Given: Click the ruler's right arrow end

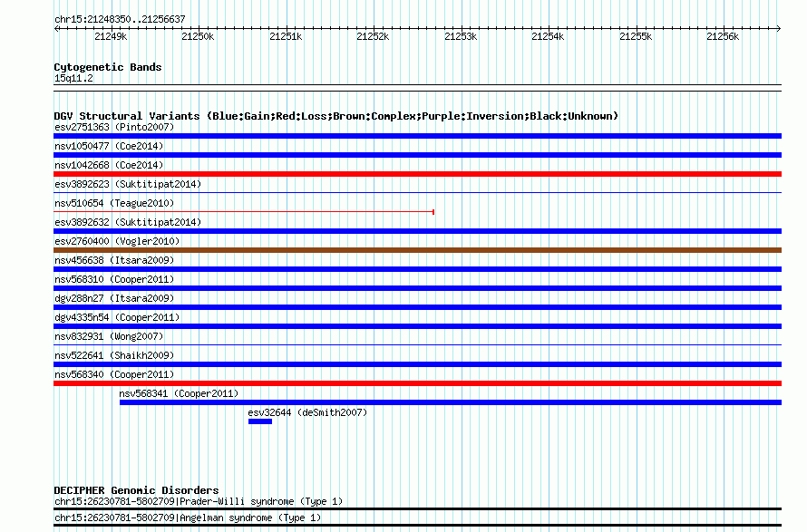Looking at the screenshot, I should 778,28.
